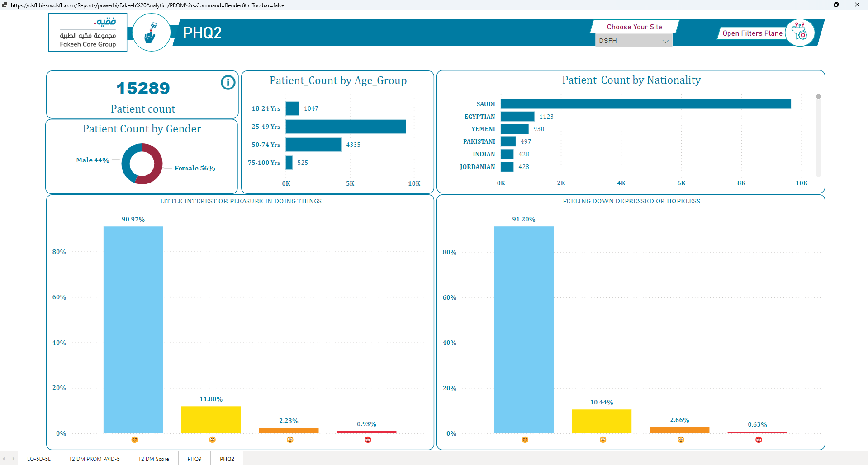Click the PHQ2 hand icon in header
The height and width of the screenshot is (465, 868).
[x=151, y=33]
